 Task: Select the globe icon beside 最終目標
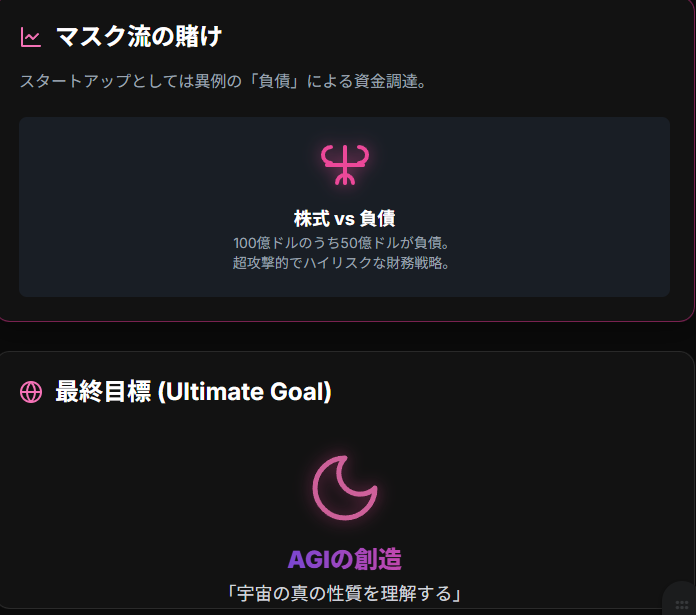click(31, 392)
